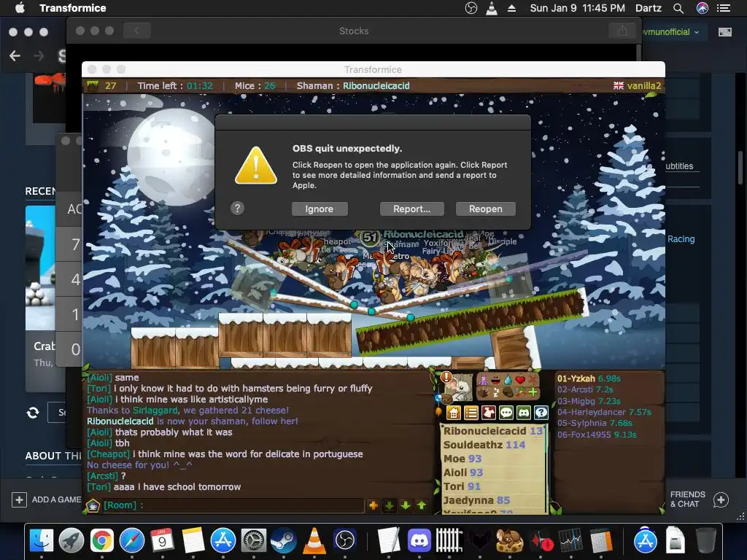The width and height of the screenshot is (747, 560).
Task: Click 04-Harleydancer 7.57s ranking entry
Action: (x=604, y=412)
